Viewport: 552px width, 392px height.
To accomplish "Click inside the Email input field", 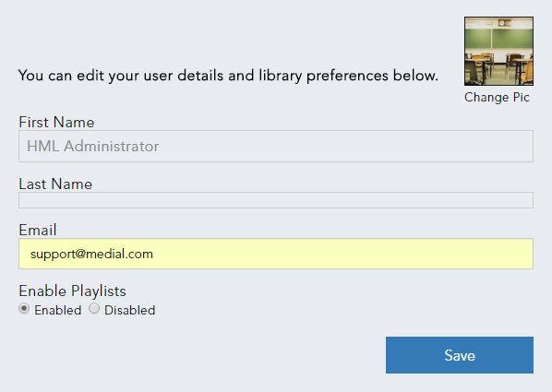I will coord(276,254).
